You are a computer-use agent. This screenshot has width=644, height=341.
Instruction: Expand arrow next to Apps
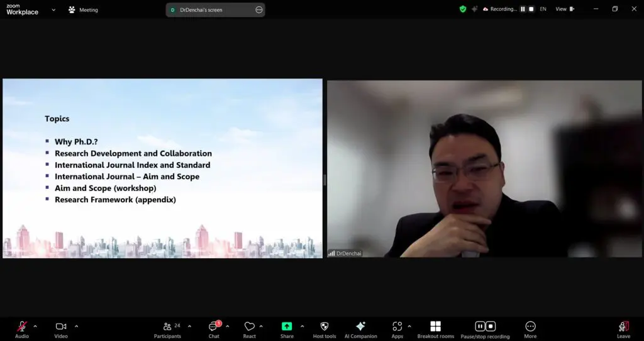pyautogui.click(x=409, y=327)
